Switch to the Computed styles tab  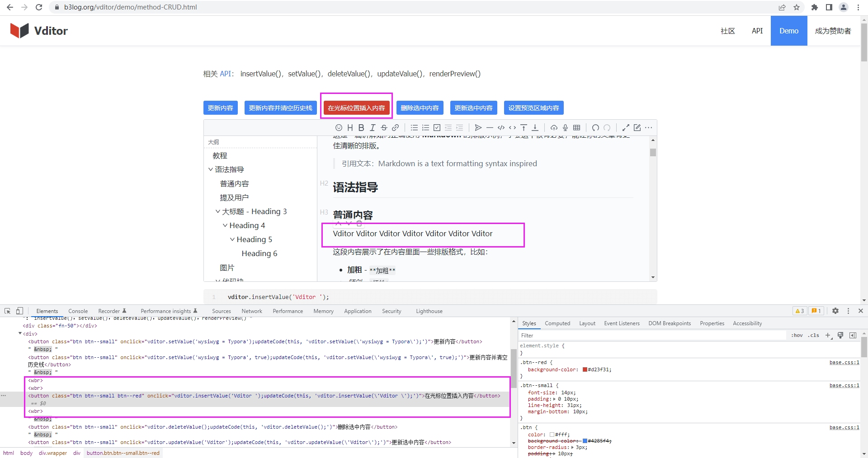coord(557,323)
